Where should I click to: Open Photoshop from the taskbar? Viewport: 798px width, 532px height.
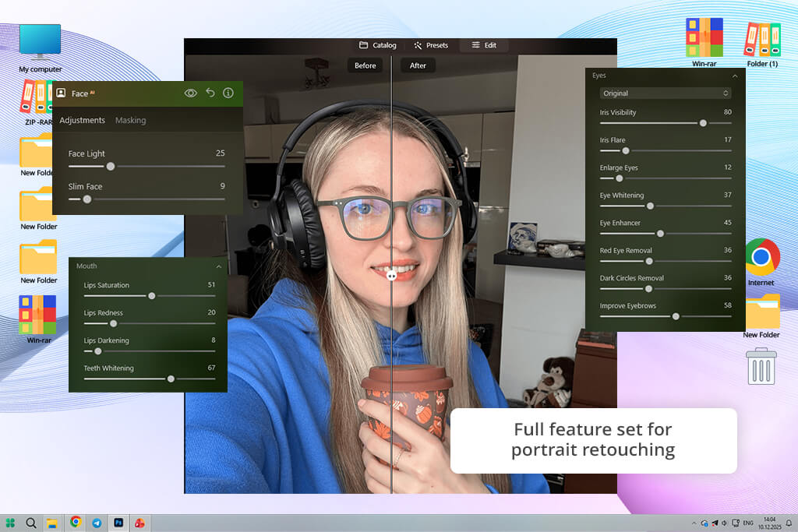[x=118, y=523]
